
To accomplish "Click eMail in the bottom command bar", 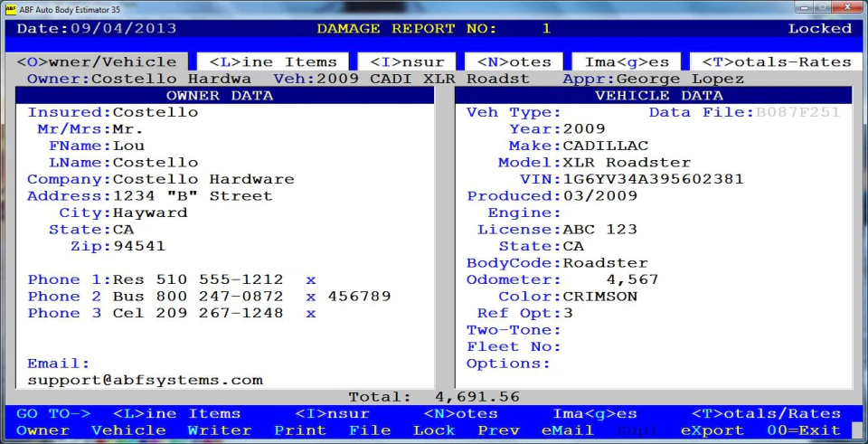I will [568, 430].
